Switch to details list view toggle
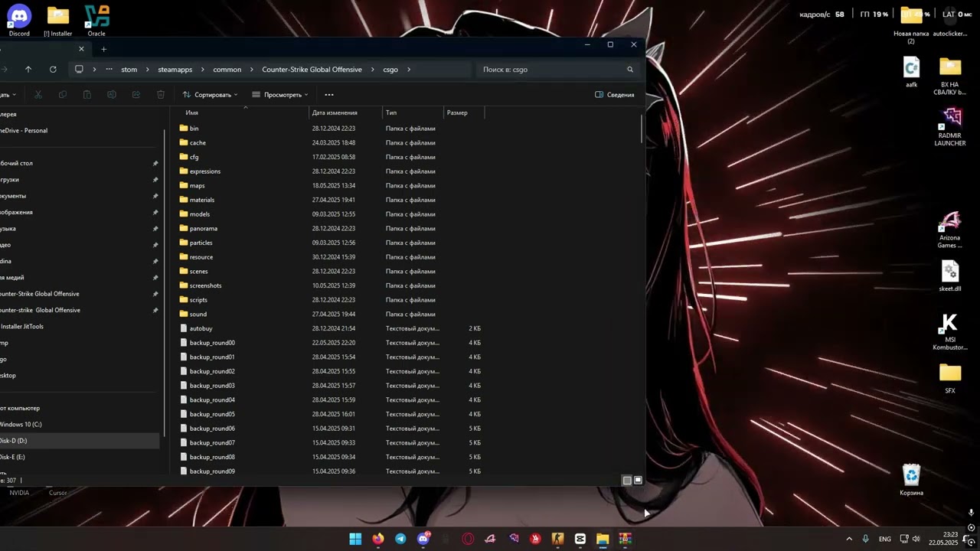This screenshot has width=980, height=551. [x=627, y=481]
